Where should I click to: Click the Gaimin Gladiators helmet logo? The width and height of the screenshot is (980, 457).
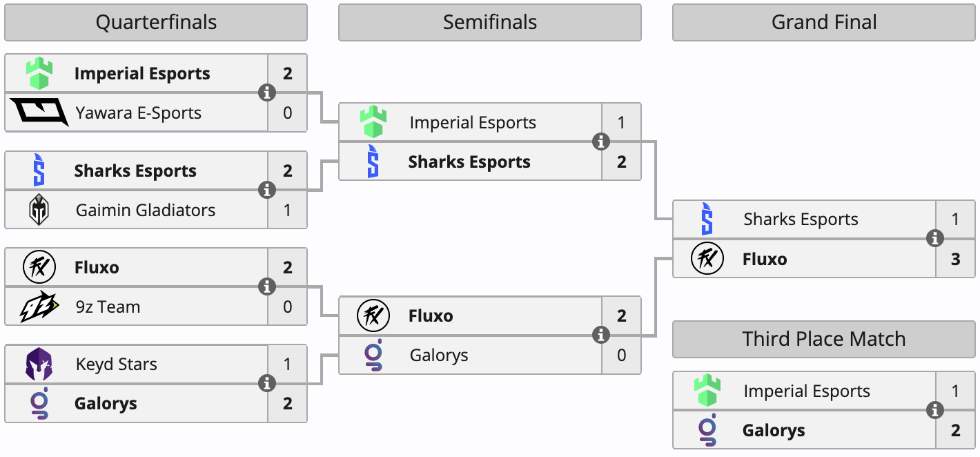[39, 210]
